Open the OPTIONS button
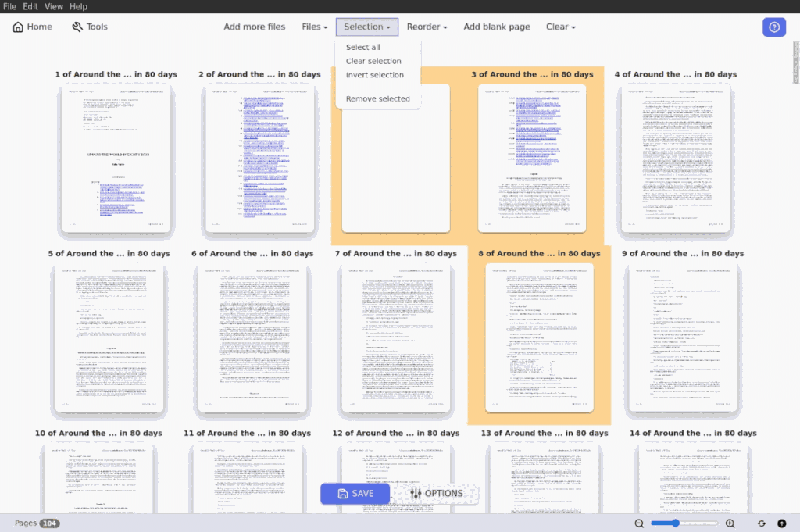This screenshot has width=800, height=532. coord(436,493)
